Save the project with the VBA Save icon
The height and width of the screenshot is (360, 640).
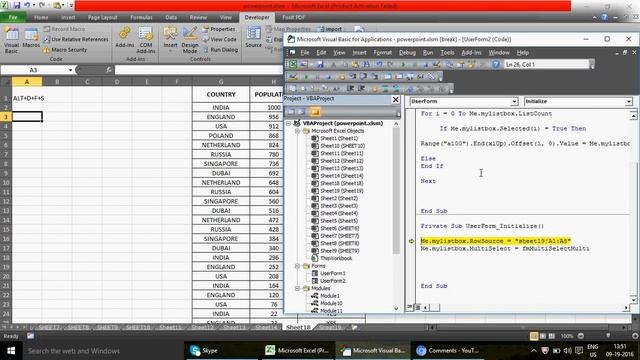(320, 64)
